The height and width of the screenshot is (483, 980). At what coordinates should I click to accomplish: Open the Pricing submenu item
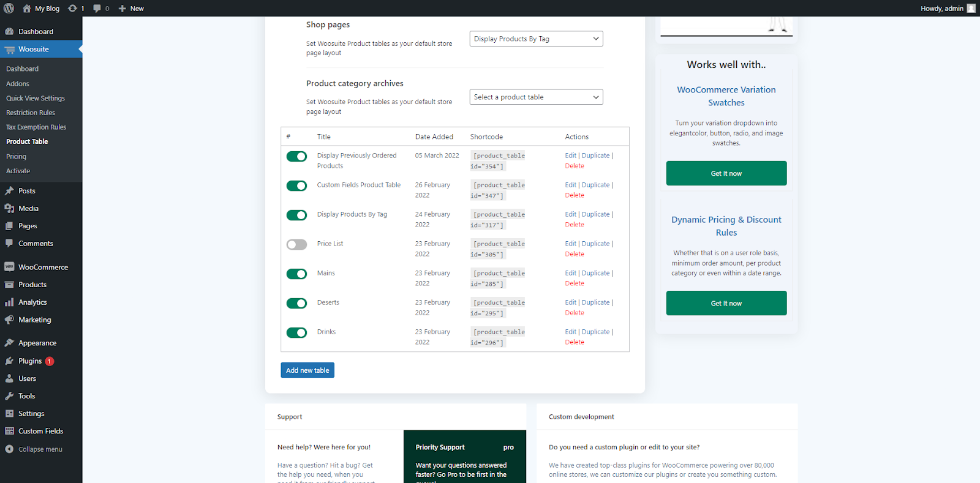coord(16,157)
